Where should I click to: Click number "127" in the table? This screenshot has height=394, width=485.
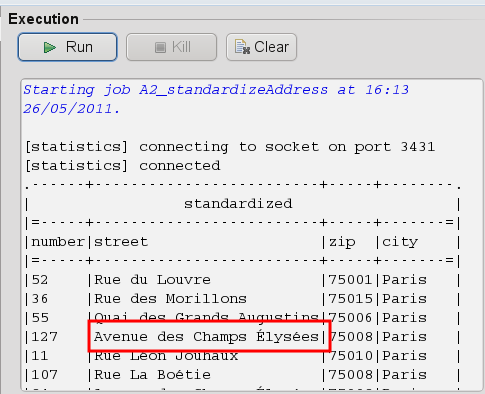[x=44, y=337]
